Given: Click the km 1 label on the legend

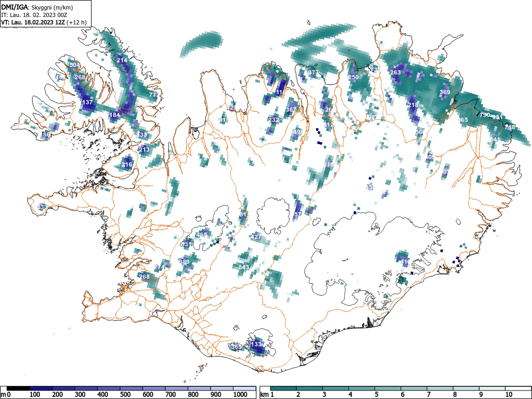Looking at the screenshot, I should pyautogui.click(x=268, y=395).
